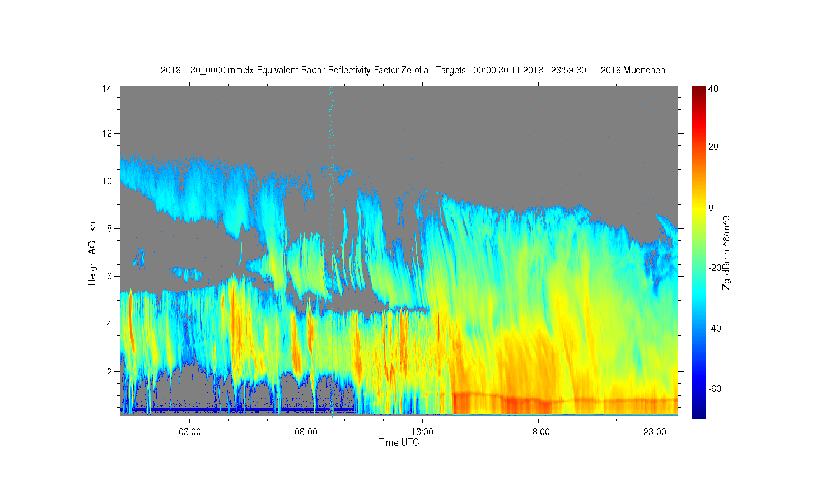Click the height tick label 8
The width and height of the screenshot is (840, 504).
point(109,228)
